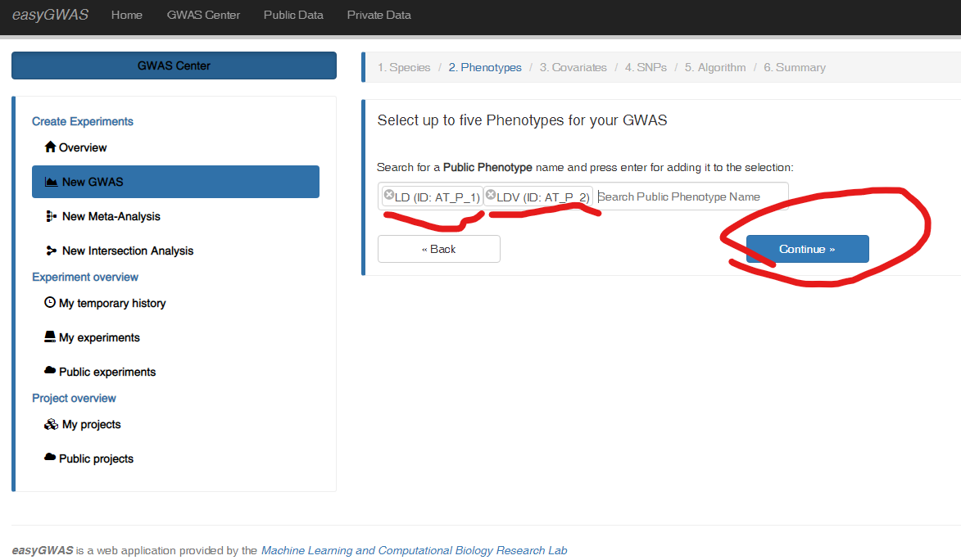Remove the LDV (ID: AT_P_2) phenotype tag
Viewport: 961px width, 560px height.
pyautogui.click(x=491, y=196)
